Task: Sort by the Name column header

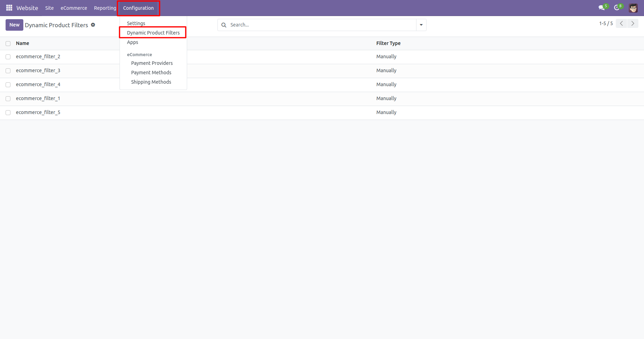Action: coord(23,43)
